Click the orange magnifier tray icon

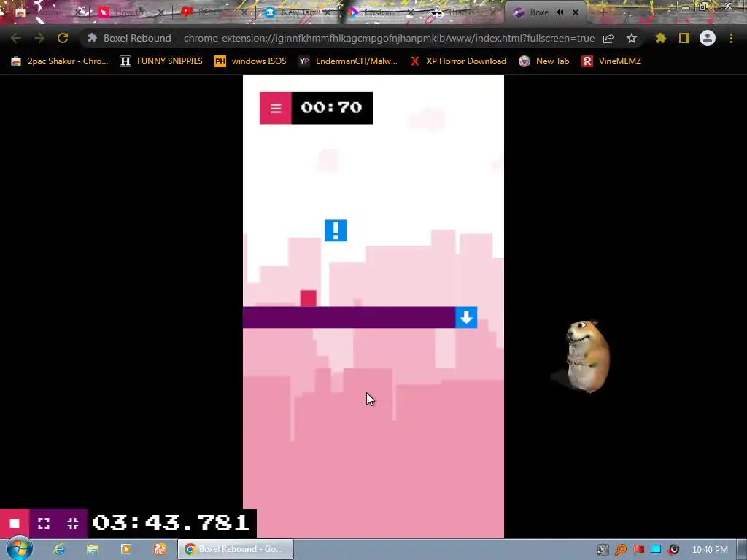[620, 550]
